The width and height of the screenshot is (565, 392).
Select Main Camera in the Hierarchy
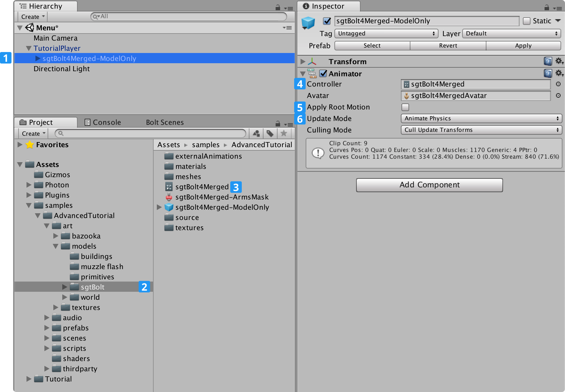(56, 38)
